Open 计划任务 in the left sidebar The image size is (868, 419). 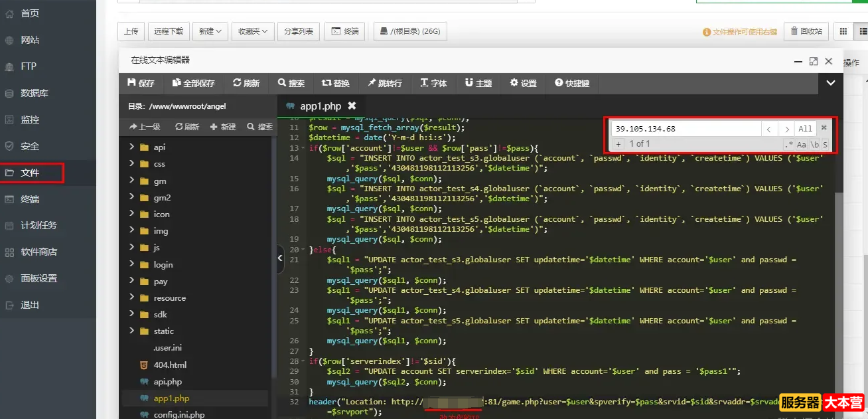pyautogui.click(x=38, y=225)
